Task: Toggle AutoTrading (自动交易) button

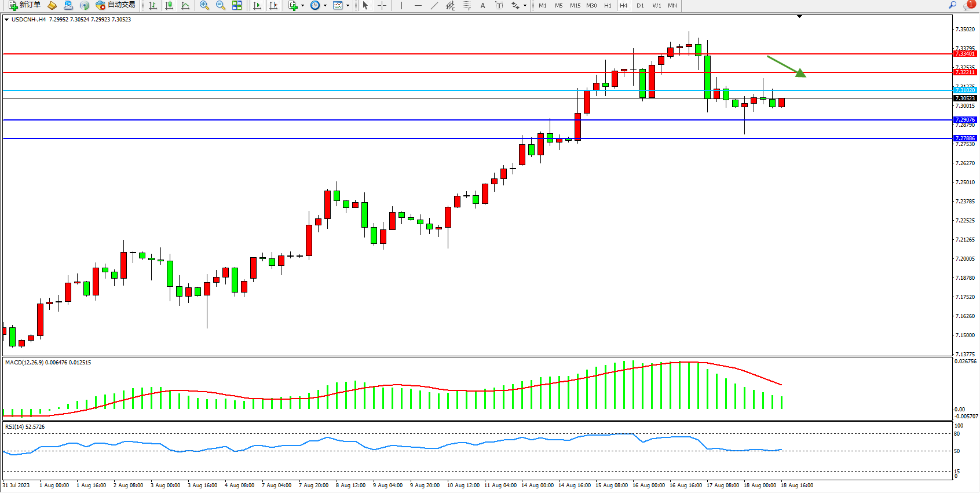Action: pyautogui.click(x=115, y=5)
